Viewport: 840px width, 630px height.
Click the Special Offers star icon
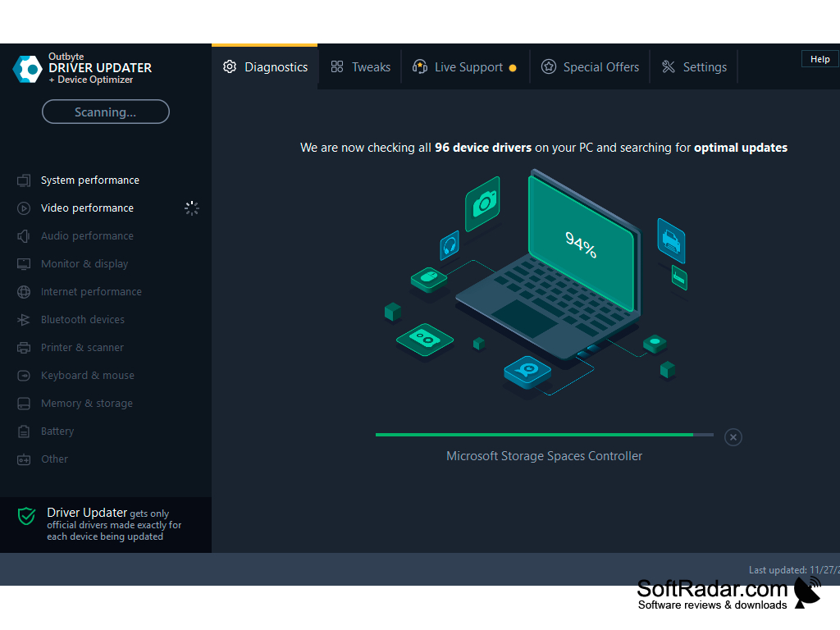(x=549, y=67)
